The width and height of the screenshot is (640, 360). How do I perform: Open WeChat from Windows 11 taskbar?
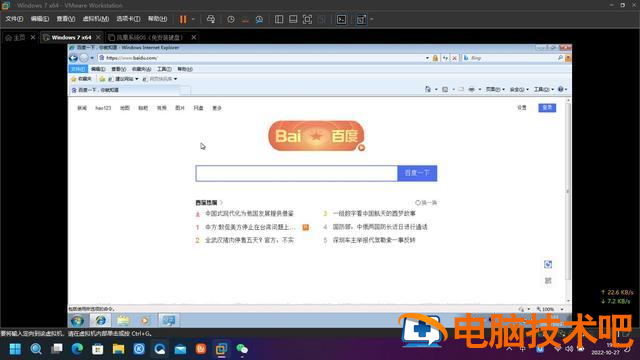pos(242,349)
